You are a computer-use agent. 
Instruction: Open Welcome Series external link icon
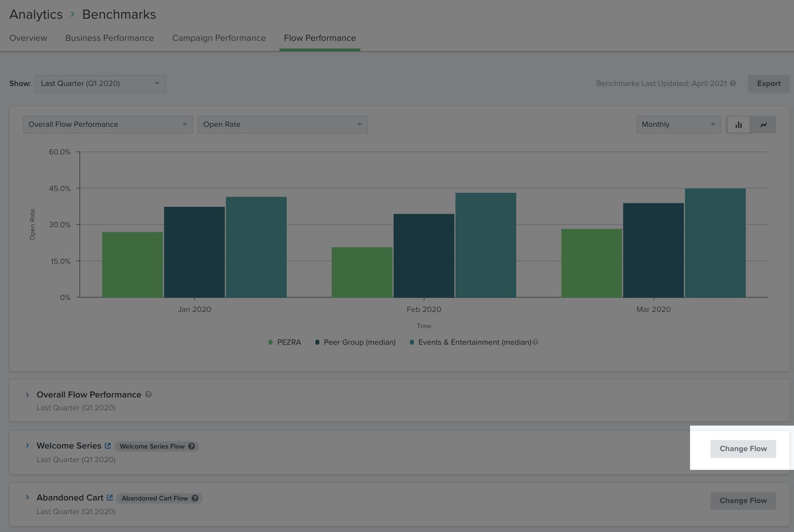point(108,446)
